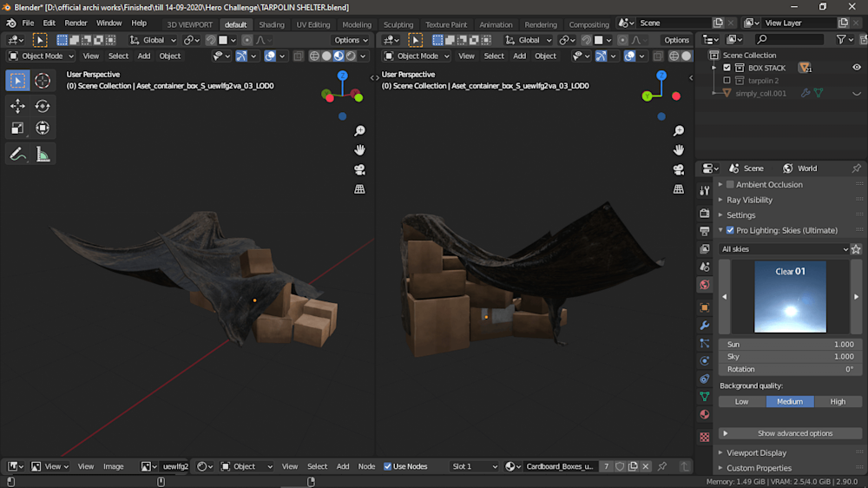
Task: Switch to the UV Editing workspace tab
Action: click(x=312, y=24)
